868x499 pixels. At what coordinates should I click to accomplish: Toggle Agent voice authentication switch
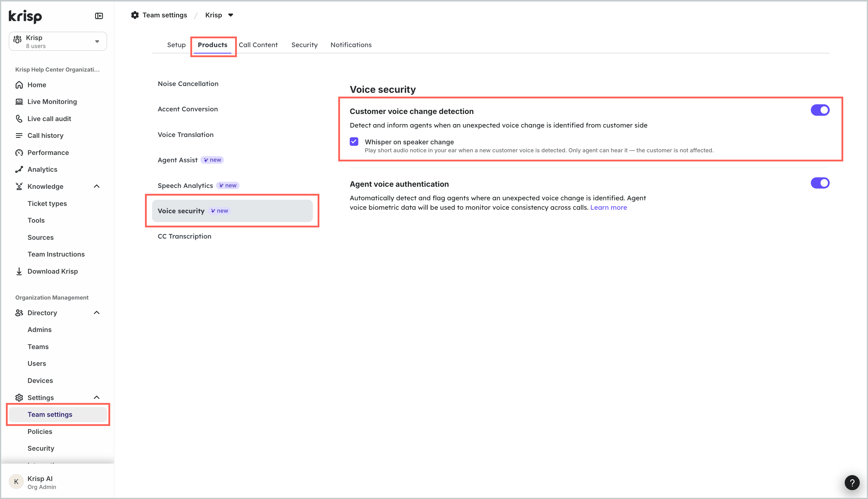tap(820, 183)
